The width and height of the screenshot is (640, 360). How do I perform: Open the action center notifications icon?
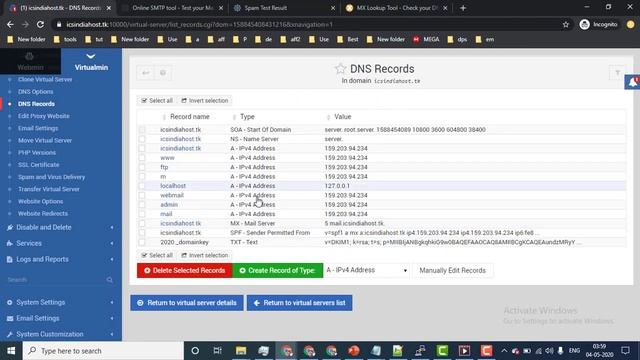(x=625, y=351)
